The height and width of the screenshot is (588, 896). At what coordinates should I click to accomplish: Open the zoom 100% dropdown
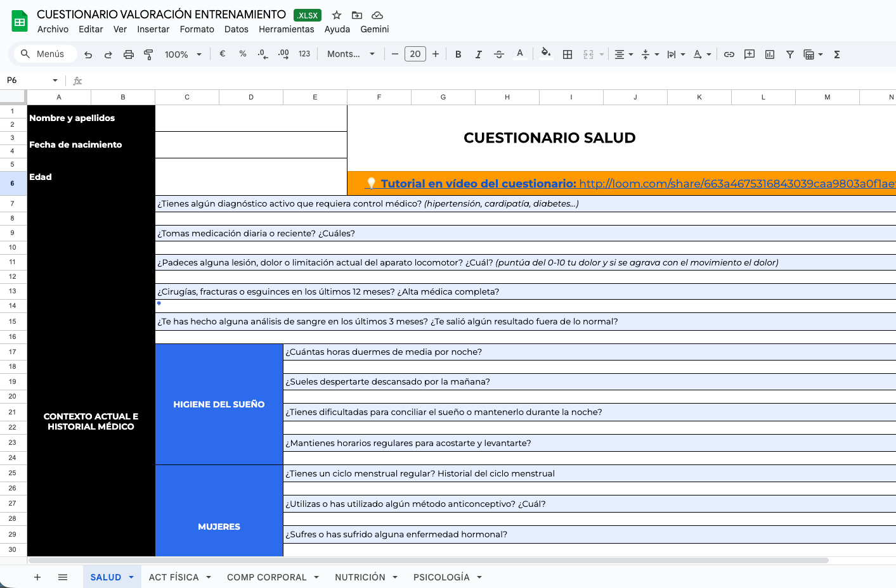[183, 54]
